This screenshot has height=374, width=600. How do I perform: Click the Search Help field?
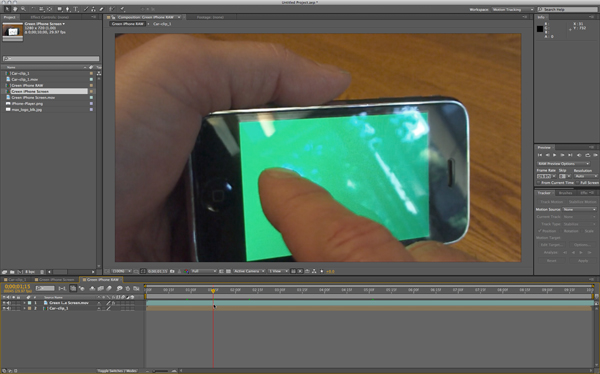point(567,9)
